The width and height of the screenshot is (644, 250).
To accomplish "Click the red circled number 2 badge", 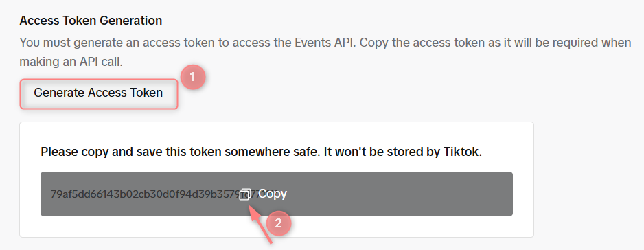I will 279,224.
